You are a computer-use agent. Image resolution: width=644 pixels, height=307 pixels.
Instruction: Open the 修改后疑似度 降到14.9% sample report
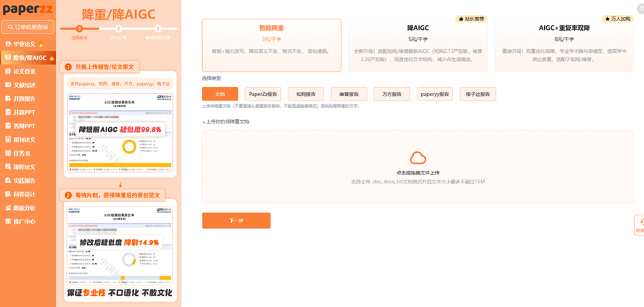tap(120, 245)
